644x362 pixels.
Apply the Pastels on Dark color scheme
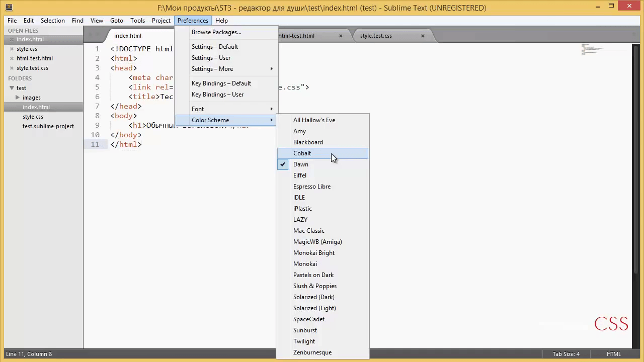coord(323,275)
